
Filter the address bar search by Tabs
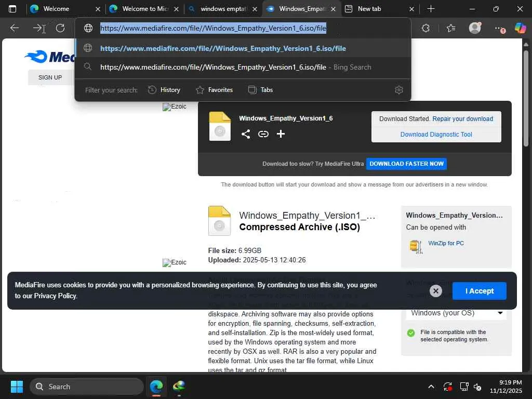[261, 90]
